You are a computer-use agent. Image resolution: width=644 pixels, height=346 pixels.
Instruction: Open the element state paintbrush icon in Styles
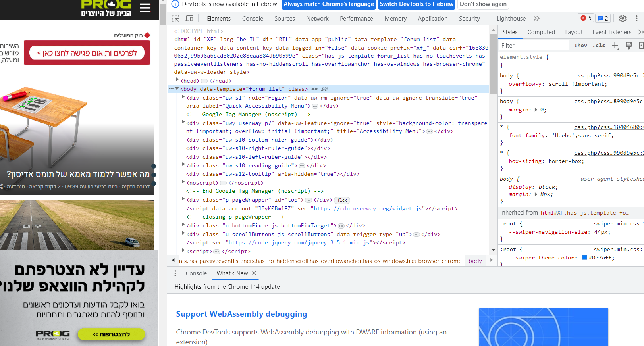(629, 46)
